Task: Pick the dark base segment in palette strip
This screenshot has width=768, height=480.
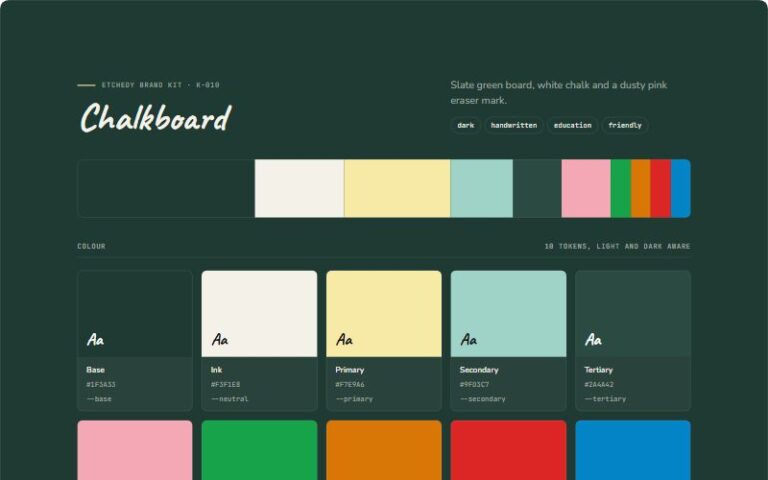Action: (166, 189)
